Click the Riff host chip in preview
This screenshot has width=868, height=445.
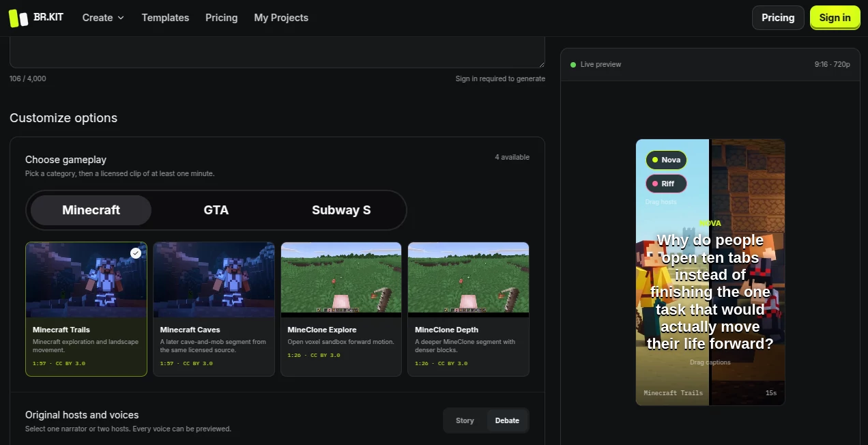point(666,184)
